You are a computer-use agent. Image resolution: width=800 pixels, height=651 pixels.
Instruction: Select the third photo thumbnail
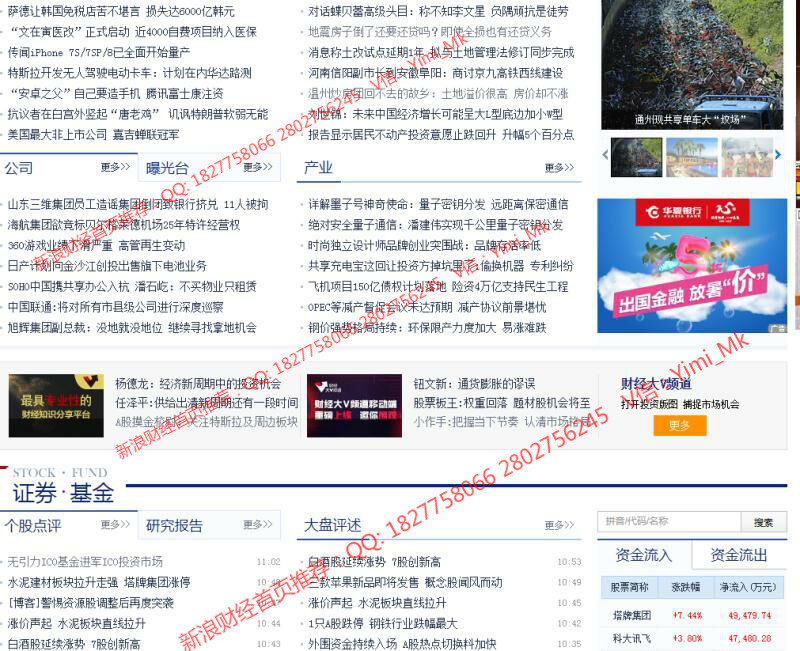pos(747,157)
